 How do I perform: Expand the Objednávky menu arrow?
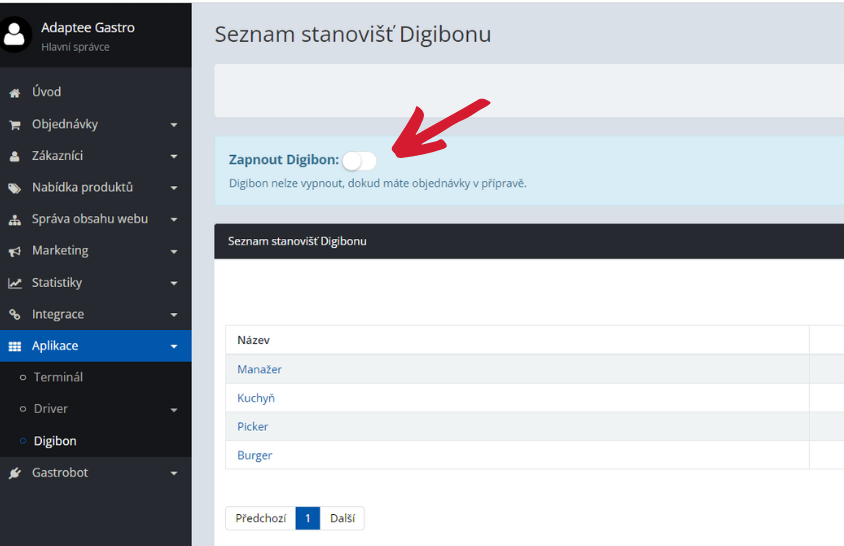click(174, 125)
